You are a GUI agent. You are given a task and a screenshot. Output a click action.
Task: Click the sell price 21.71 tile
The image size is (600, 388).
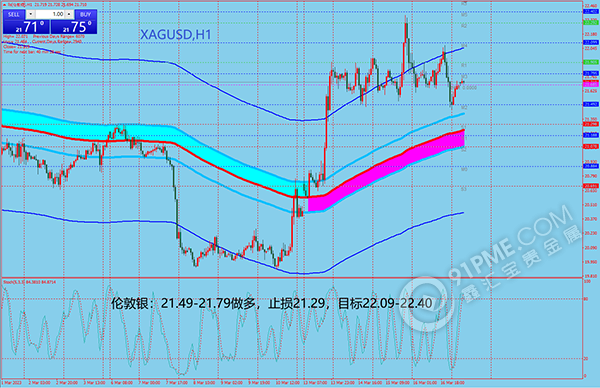click(26, 27)
